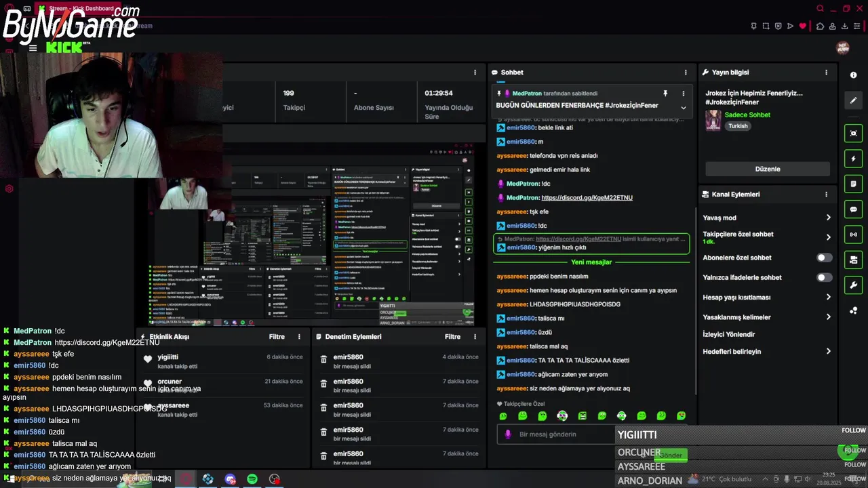Image resolution: width=868 pixels, height=488 pixels.
Task: Open the stream info icon in right sidebar
Action: coord(853,75)
